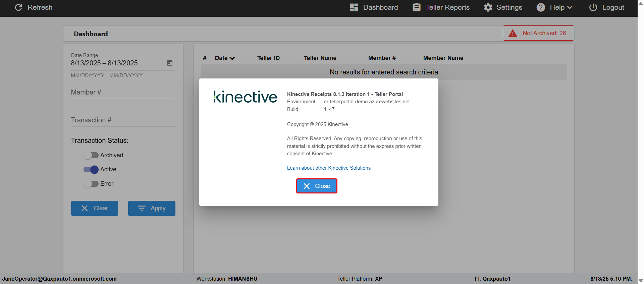Click the FI: Qaxpauto1 status text
The height and width of the screenshot is (284, 644).
pyautogui.click(x=492, y=279)
